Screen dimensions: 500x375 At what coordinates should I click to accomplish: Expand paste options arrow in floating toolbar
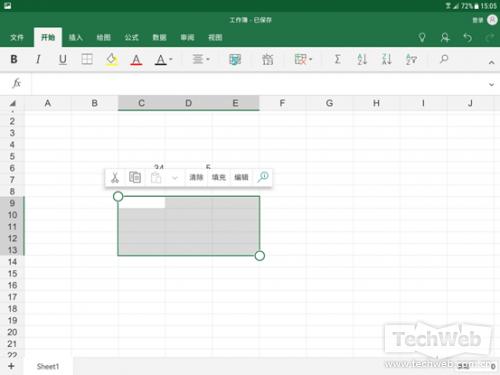click(175, 178)
